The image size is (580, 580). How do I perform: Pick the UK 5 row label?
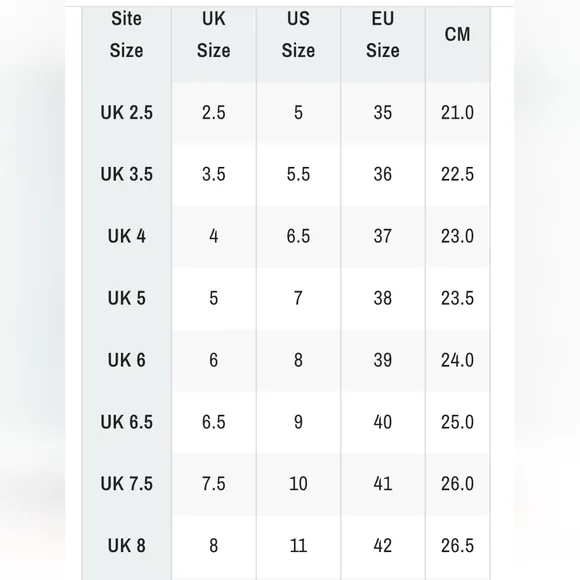tap(127, 298)
